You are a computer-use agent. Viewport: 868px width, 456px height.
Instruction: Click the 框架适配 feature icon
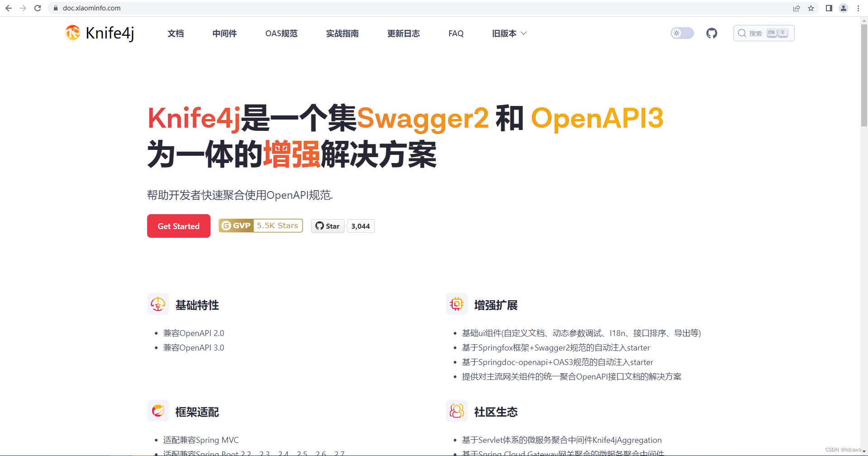tap(158, 411)
